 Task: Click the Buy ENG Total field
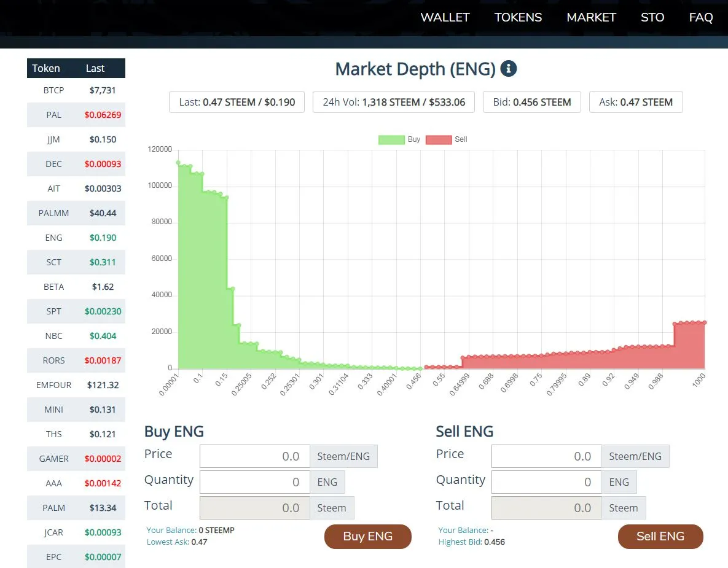tap(255, 508)
